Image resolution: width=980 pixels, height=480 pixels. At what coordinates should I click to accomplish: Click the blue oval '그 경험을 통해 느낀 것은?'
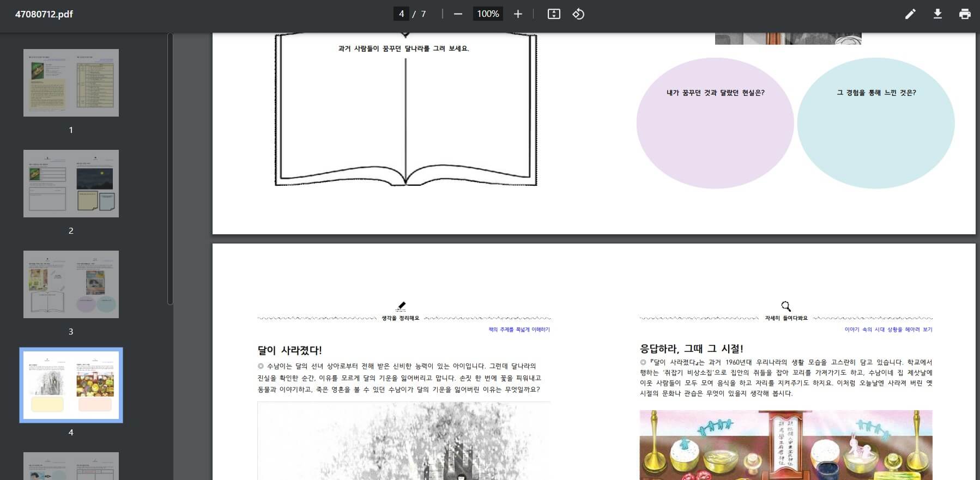[876, 123]
